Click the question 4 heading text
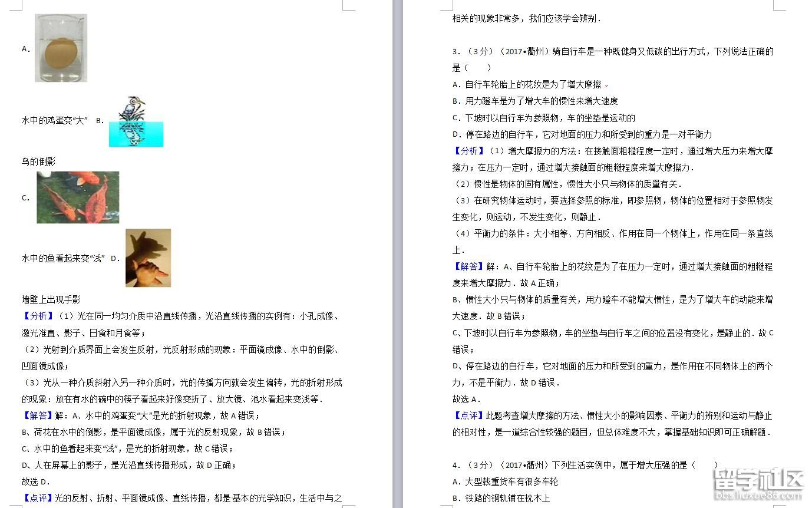 click(585, 465)
